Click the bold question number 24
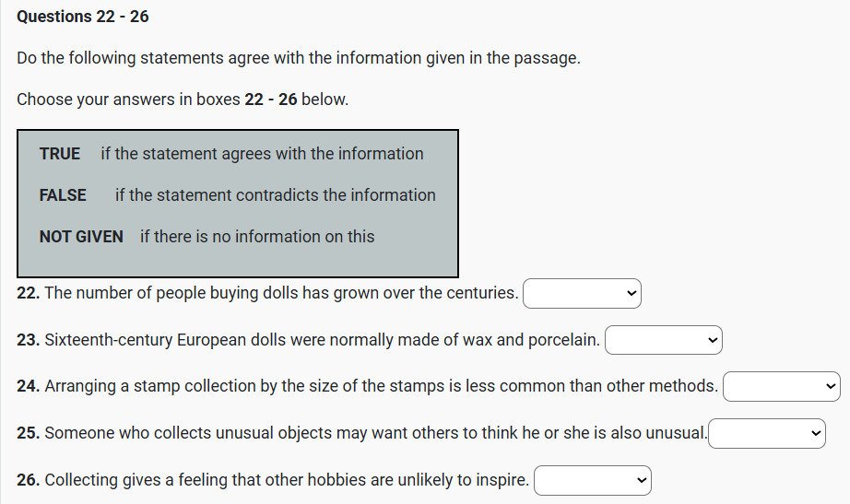 tap(29, 387)
